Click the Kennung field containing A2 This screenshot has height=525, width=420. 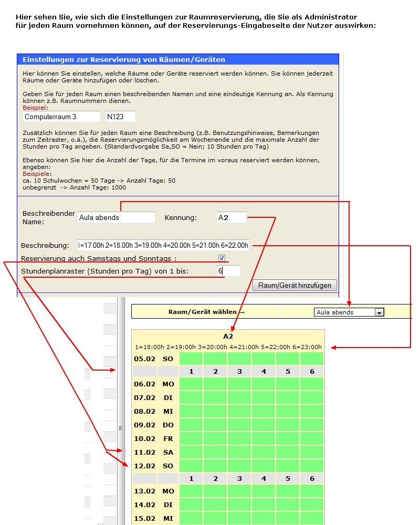click(232, 217)
